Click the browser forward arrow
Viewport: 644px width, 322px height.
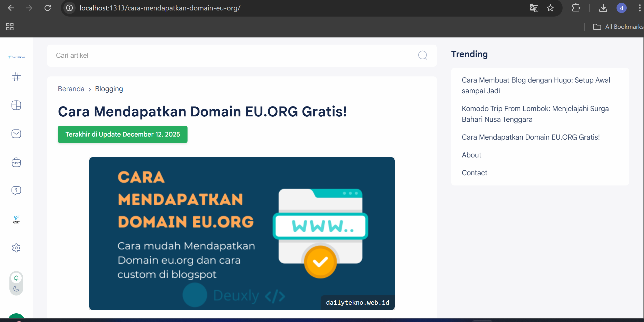click(x=29, y=8)
